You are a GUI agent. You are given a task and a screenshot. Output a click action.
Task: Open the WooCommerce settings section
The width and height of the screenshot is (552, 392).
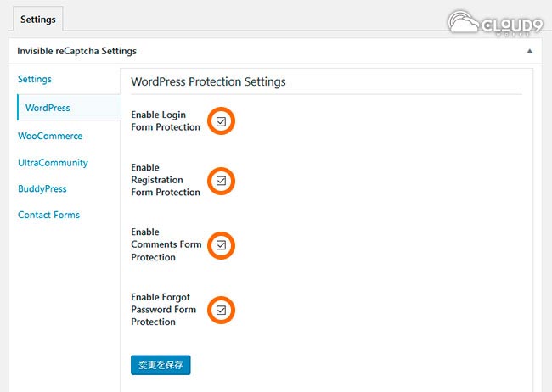point(50,136)
